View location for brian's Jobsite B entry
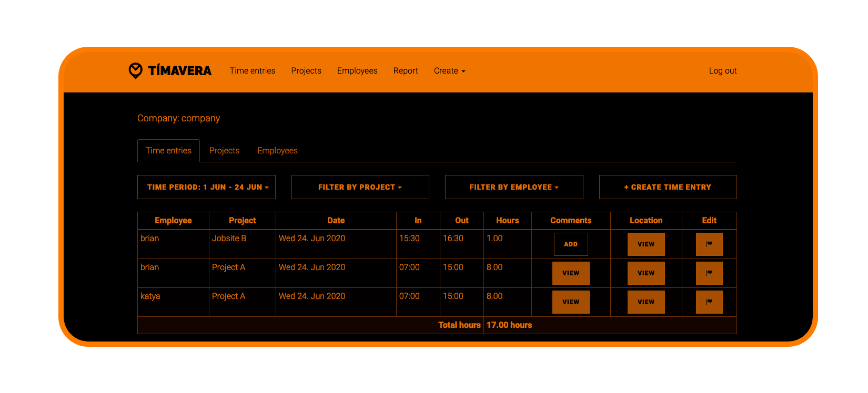The image size is (868, 393). point(646,244)
